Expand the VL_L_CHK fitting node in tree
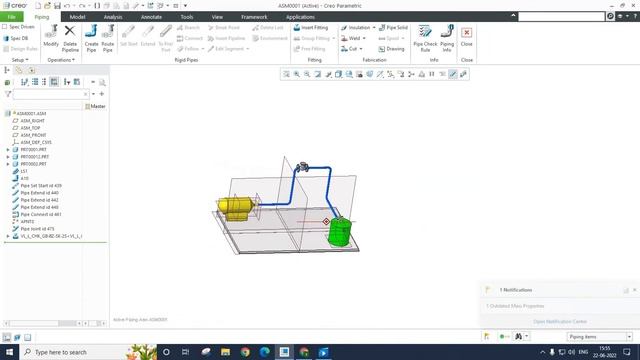The image size is (640, 360). [x=8, y=236]
